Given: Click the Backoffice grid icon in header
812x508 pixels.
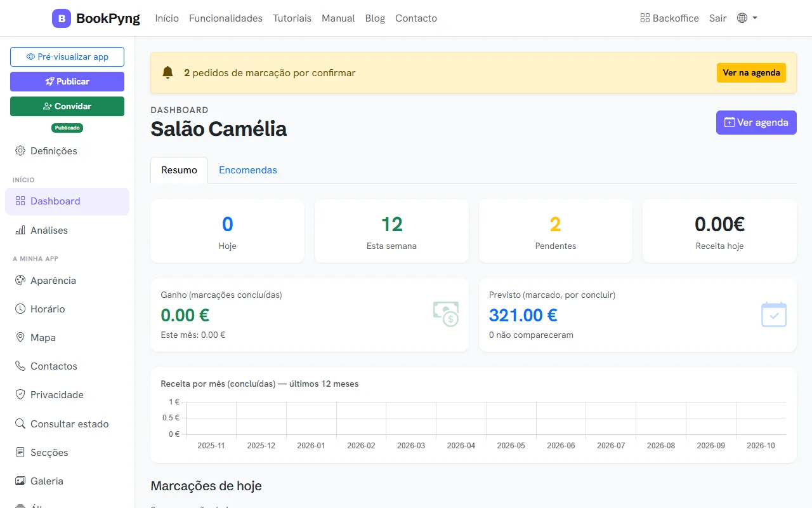Looking at the screenshot, I should (x=645, y=18).
